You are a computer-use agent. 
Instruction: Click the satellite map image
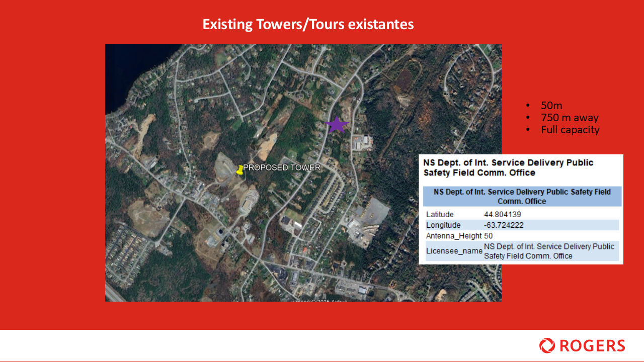(x=303, y=173)
